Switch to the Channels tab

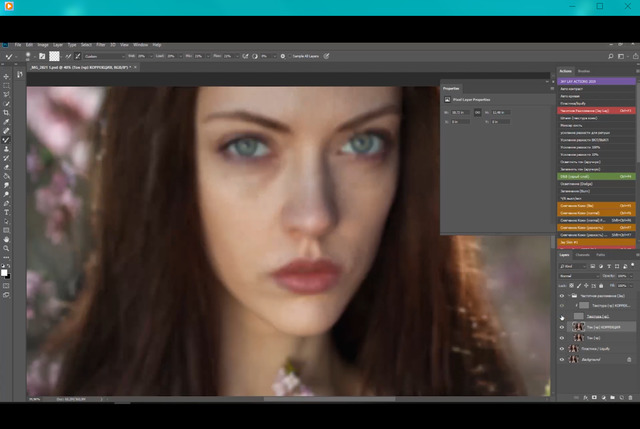[584, 255]
